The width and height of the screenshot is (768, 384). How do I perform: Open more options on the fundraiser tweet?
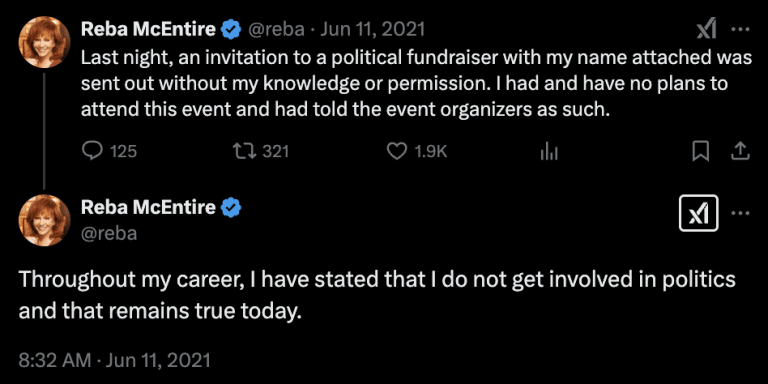point(740,29)
